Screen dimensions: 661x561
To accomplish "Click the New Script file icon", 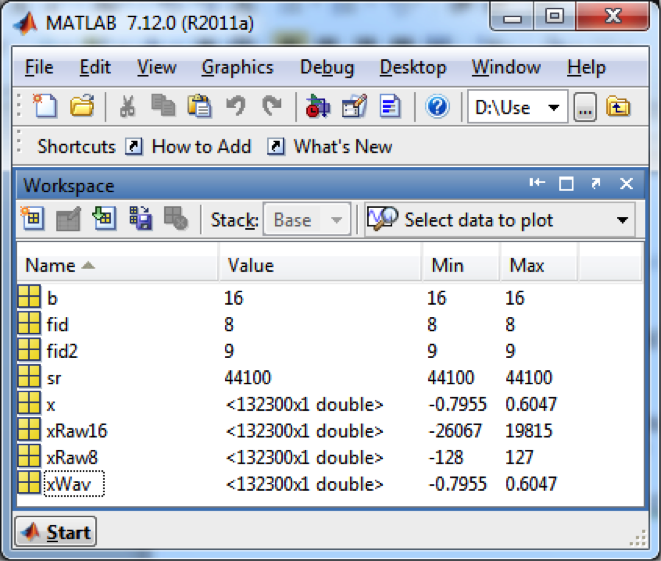I will click(45, 106).
